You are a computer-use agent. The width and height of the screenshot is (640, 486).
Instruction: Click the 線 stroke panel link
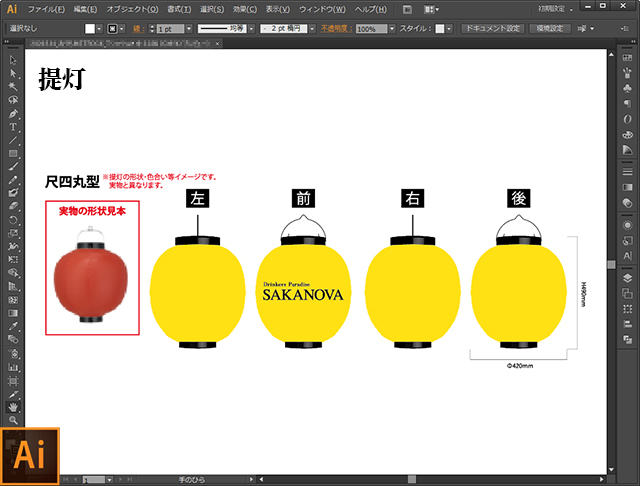(x=137, y=29)
